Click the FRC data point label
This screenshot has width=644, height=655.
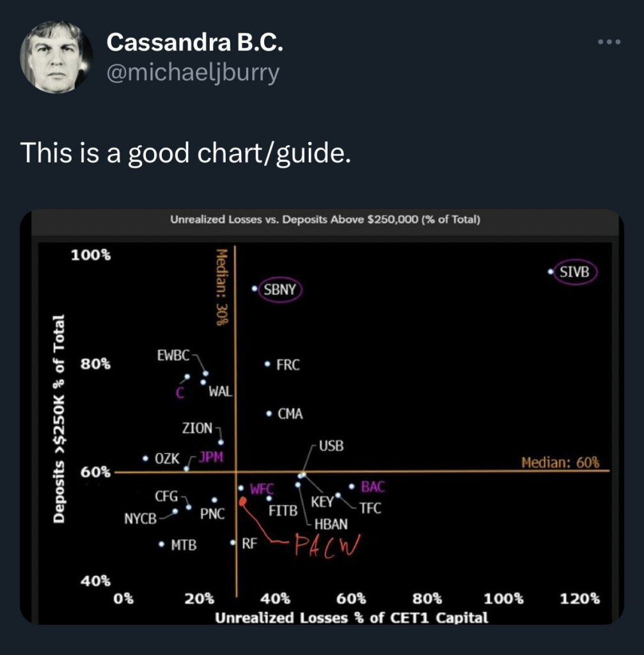pos(287,365)
